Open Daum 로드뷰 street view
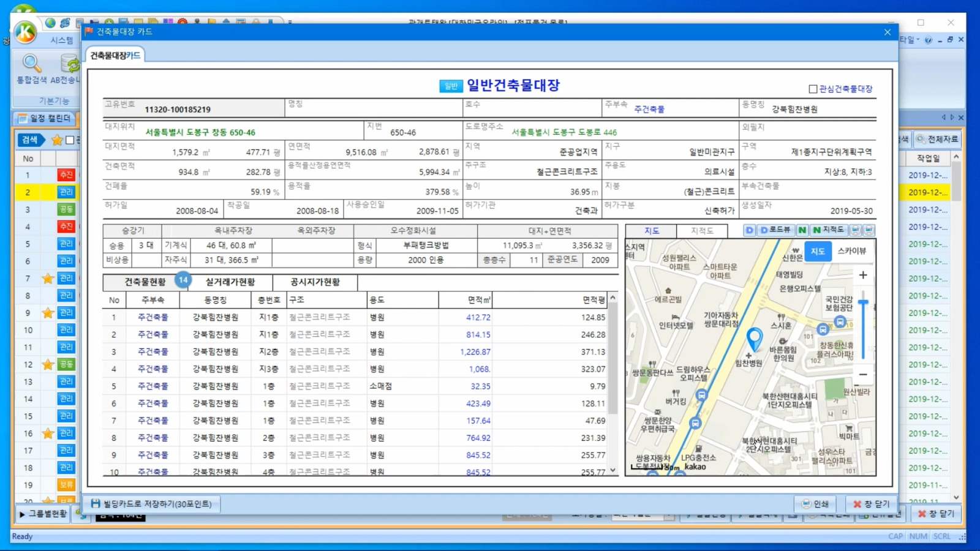 775,230
